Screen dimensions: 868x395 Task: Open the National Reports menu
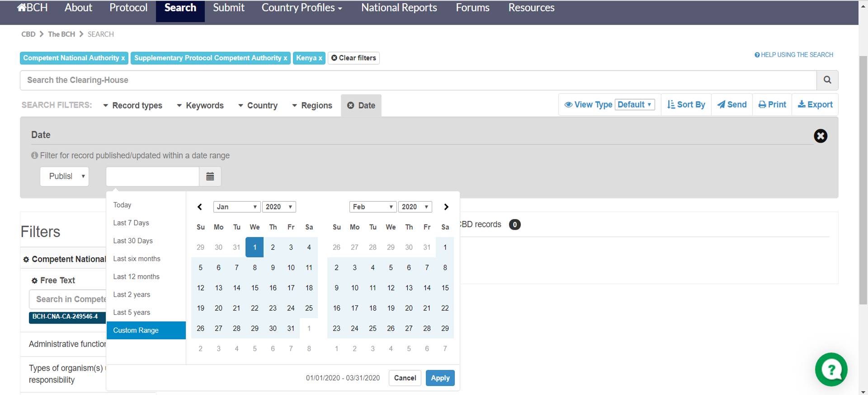399,8
